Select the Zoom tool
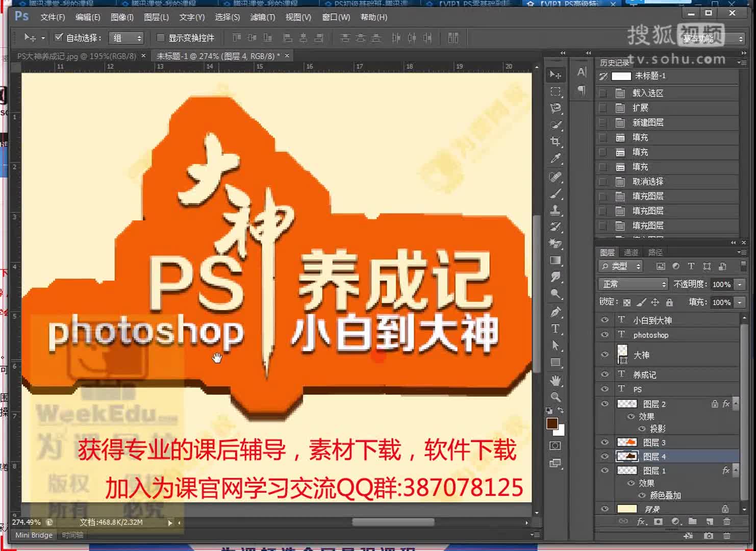Image resolution: width=756 pixels, height=551 pixels. pos(556,397)
